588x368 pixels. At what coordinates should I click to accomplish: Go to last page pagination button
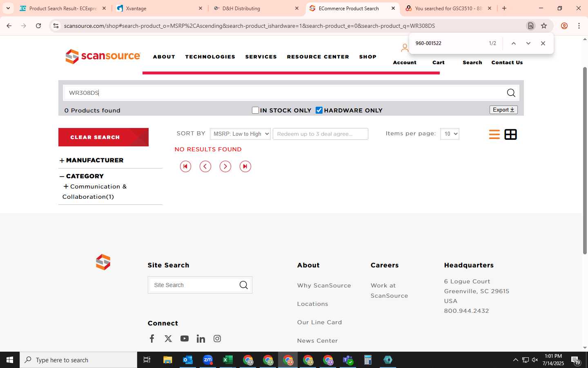click(245, 166)
